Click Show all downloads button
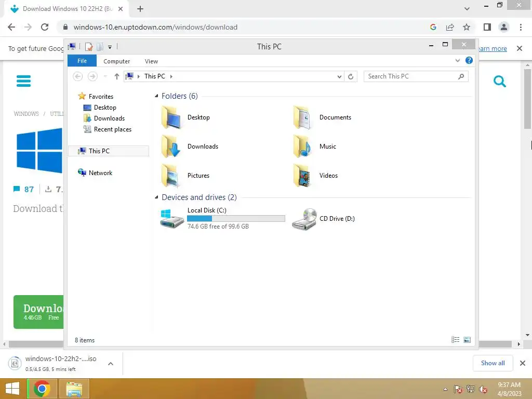 (x=493, y=363)
